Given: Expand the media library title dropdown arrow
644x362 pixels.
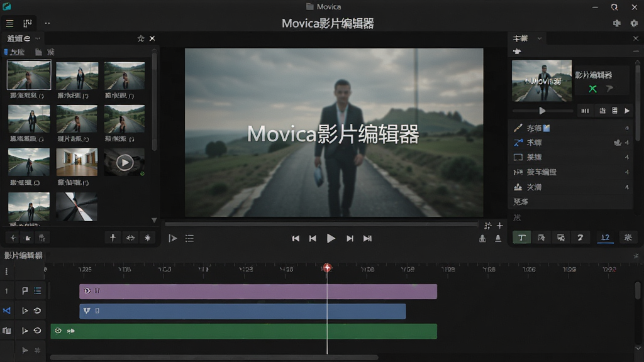Looking at the screenshot, I should (x=38, y=38).
